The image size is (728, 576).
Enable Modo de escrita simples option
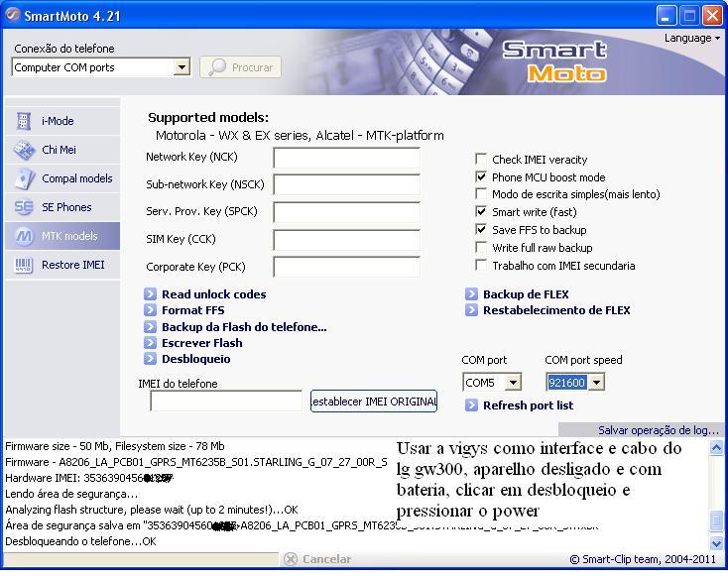coord(481,193)
